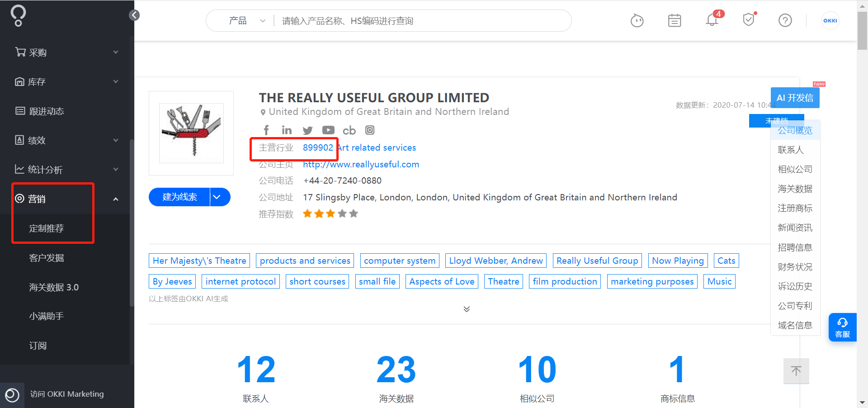Image resolution: width=868 pixels, height=408 pixels.
Task: Click the 访问 OKKI Marketing icon
Action: click(12, 395)
